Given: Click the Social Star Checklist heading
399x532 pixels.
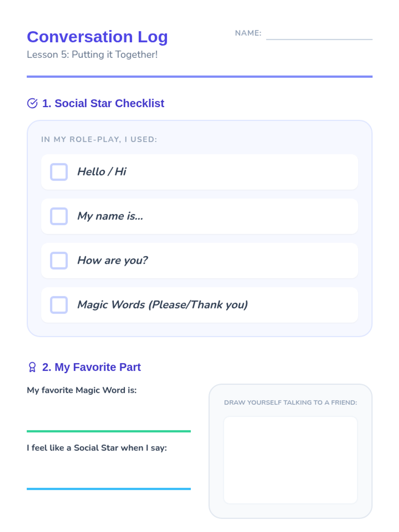Looking at the screenshot, I should pos(103,103).
